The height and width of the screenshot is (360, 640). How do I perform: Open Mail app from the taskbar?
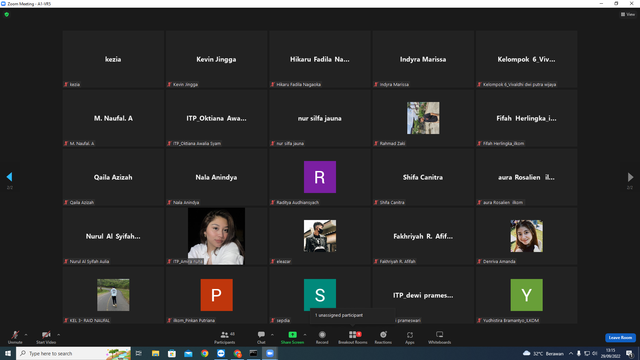click(188, 353)
